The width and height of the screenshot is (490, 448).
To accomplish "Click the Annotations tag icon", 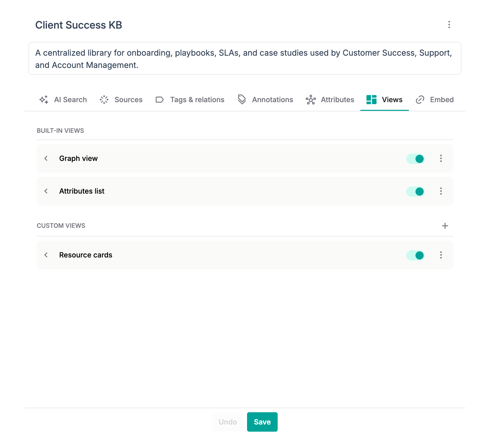I will point(242,100).
